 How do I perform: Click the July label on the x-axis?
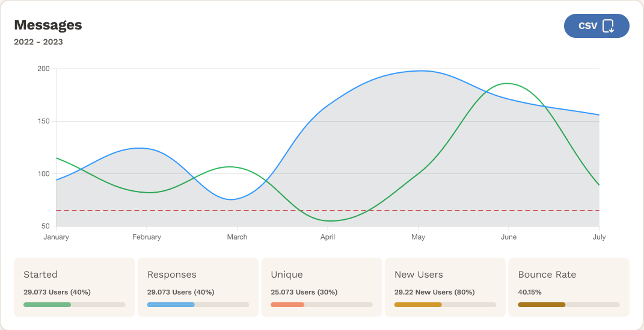(x=600, y=237)
